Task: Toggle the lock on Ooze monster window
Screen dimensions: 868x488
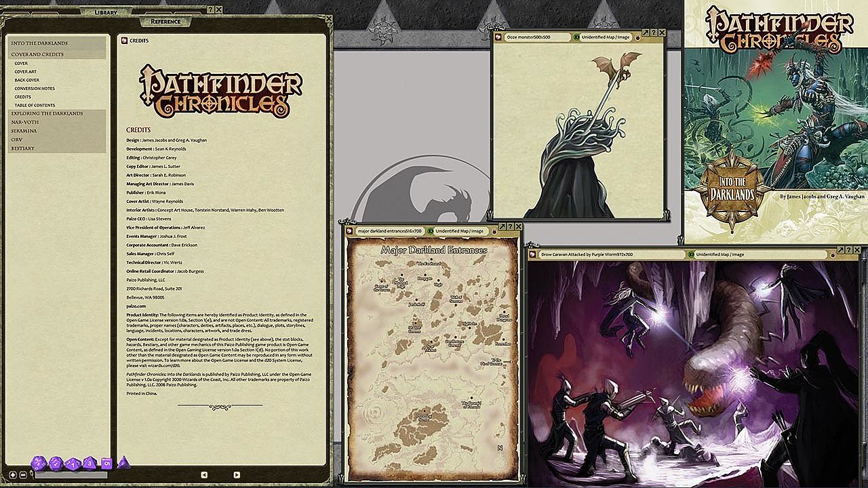Action: [x=638, y=38]
